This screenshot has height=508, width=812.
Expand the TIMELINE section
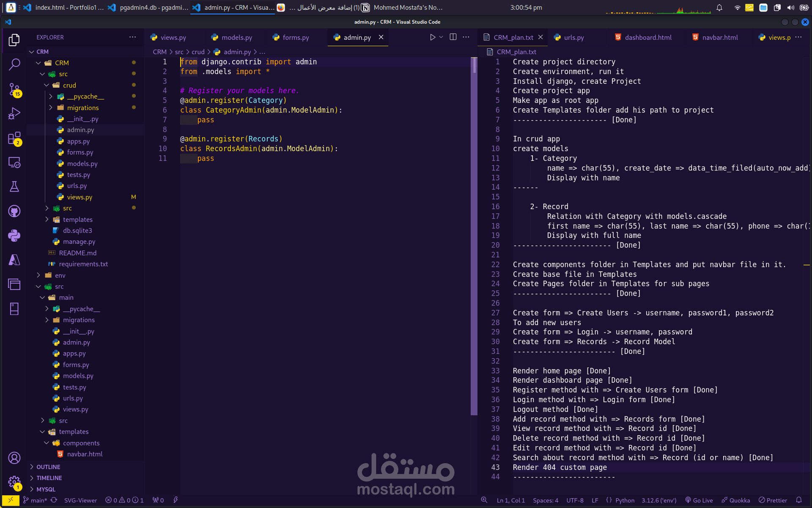click(x=49, y=478)
